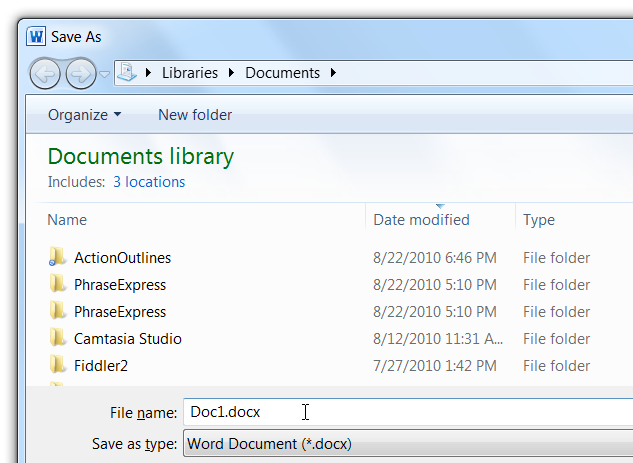Click the 7/27/2010 1:42 PM date cell

tap(435, 366)
